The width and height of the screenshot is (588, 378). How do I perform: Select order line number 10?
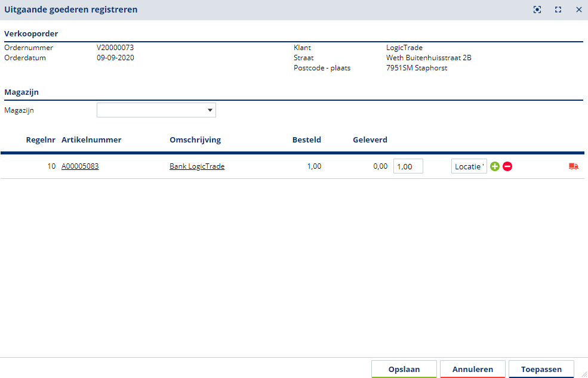point(51,166)
